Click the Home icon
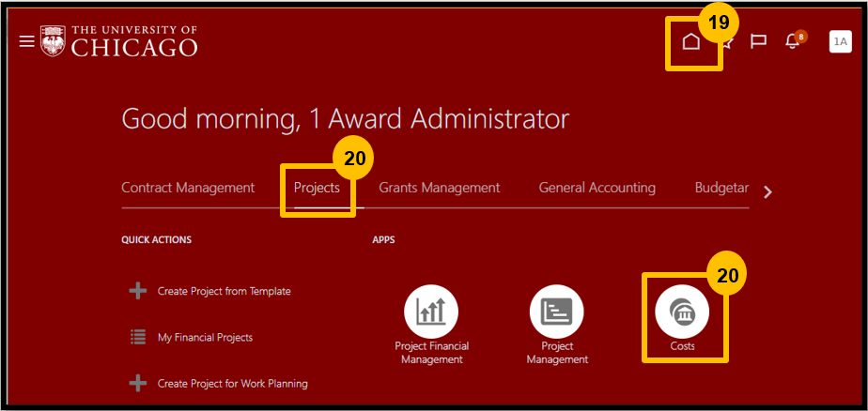This screenshot has height=411, width=868. [x=691, y=41]
